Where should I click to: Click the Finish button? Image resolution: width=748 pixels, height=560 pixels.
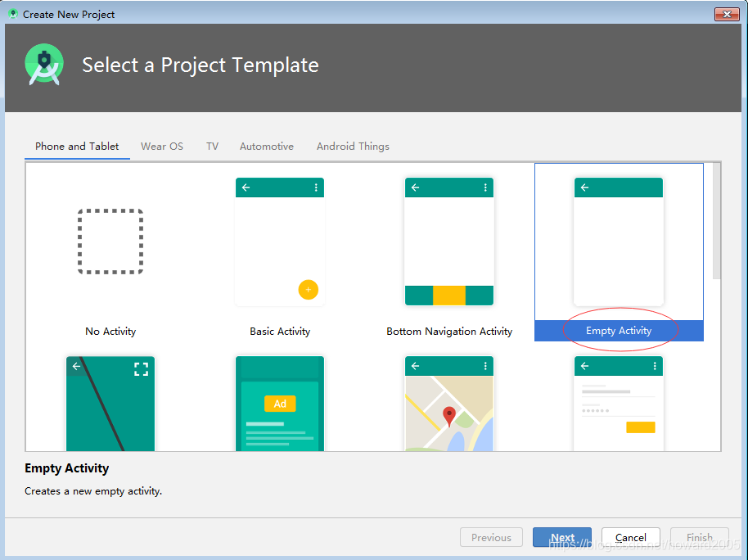pos(700,538)
